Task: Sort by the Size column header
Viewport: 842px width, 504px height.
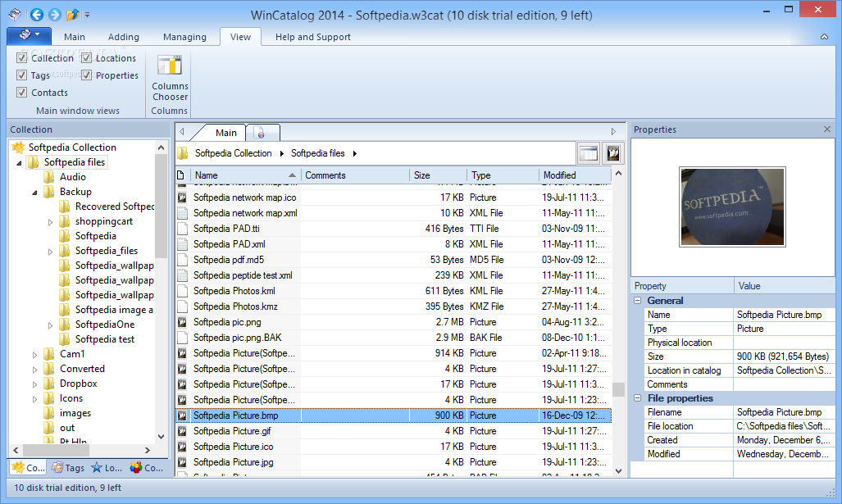Action: click(438, 175)
